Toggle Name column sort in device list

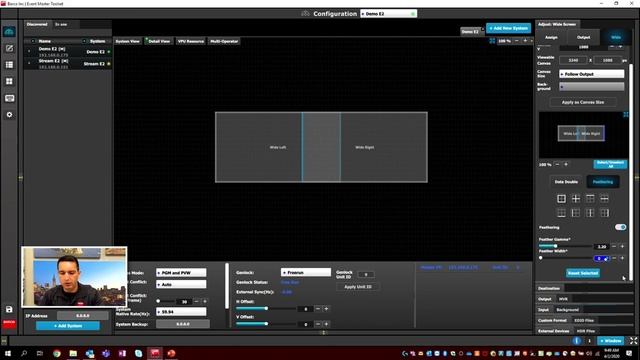(x=33, y=41)
